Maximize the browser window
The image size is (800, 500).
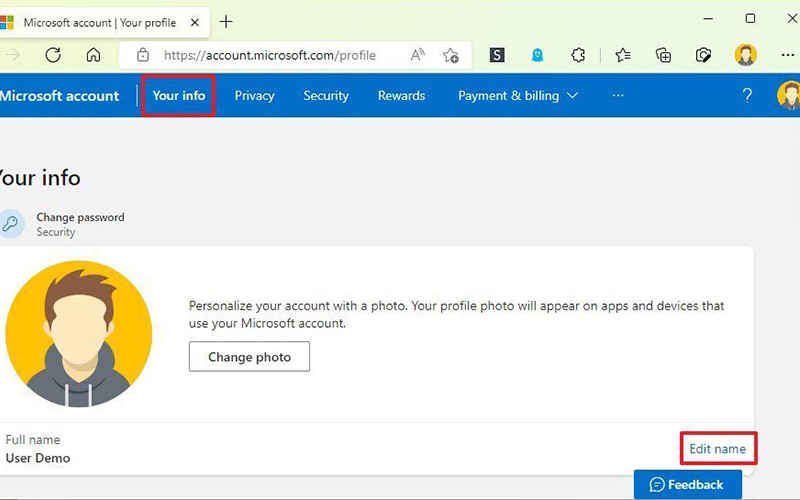pyautogui.click(x=750, y=18)
